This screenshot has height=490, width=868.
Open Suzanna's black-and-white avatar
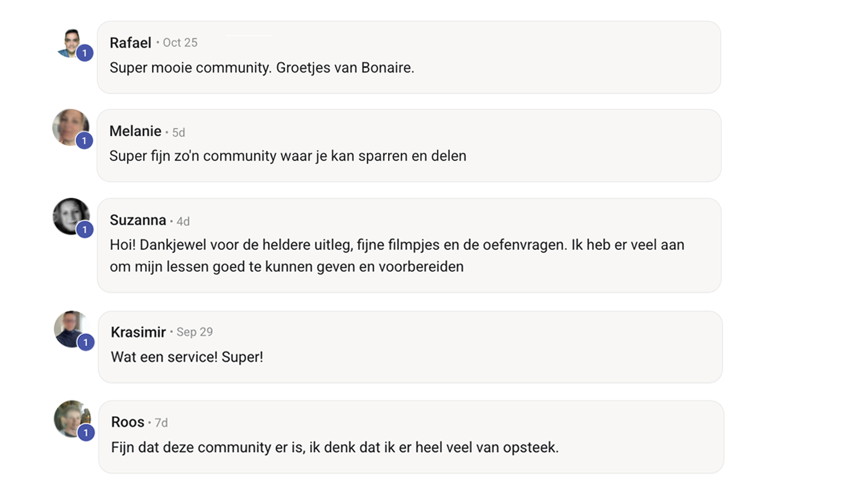click(x=71, y=216)
